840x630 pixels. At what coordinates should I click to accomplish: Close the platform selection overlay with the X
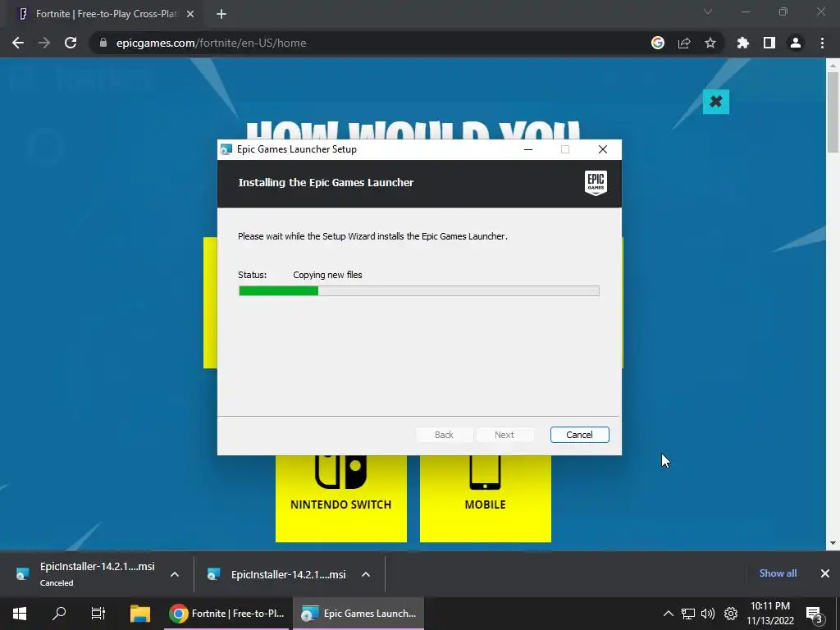(715, 102)
